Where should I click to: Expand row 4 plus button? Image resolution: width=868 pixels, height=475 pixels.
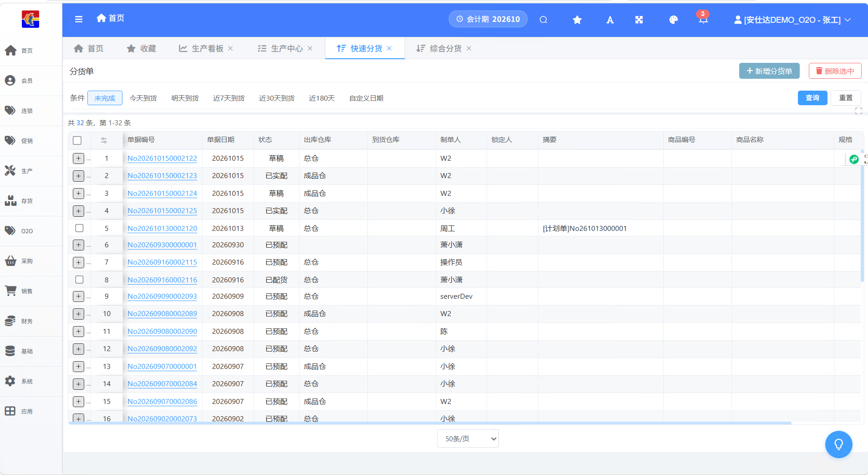78,211
